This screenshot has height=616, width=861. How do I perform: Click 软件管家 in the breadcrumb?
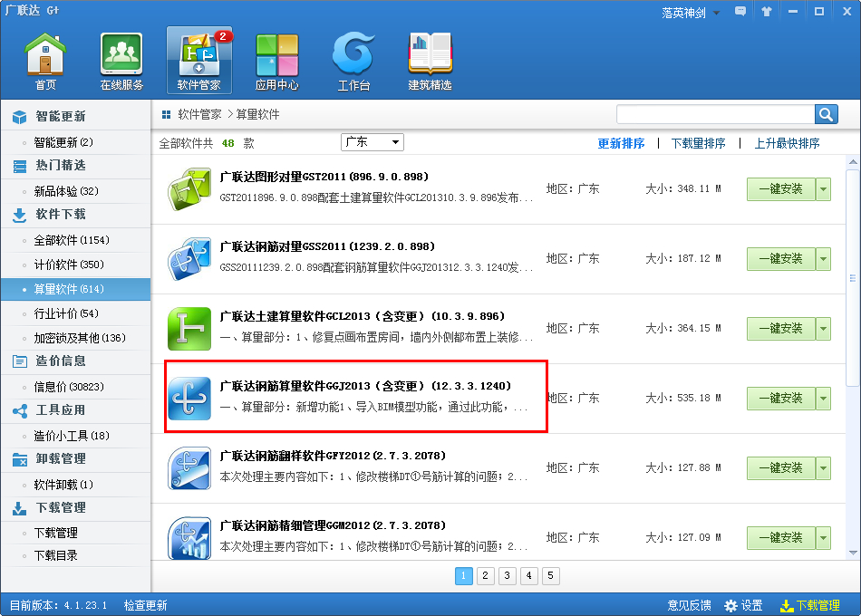[199, 114]
